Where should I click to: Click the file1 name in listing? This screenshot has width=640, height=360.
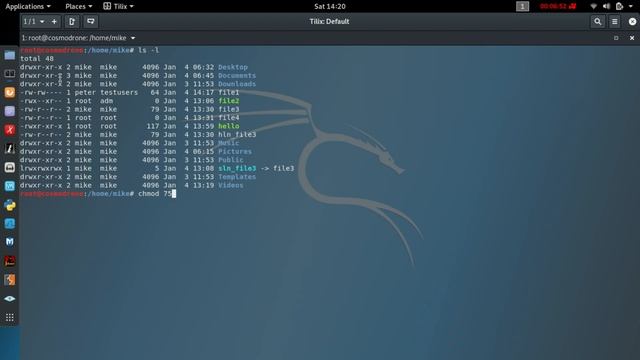tap(229, 92)
